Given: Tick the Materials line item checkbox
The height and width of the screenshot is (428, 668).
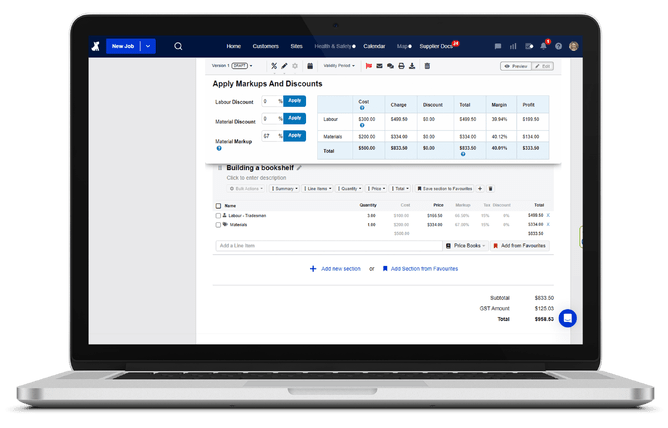Looking at the screenshot, I should click(x=219, y=225).
